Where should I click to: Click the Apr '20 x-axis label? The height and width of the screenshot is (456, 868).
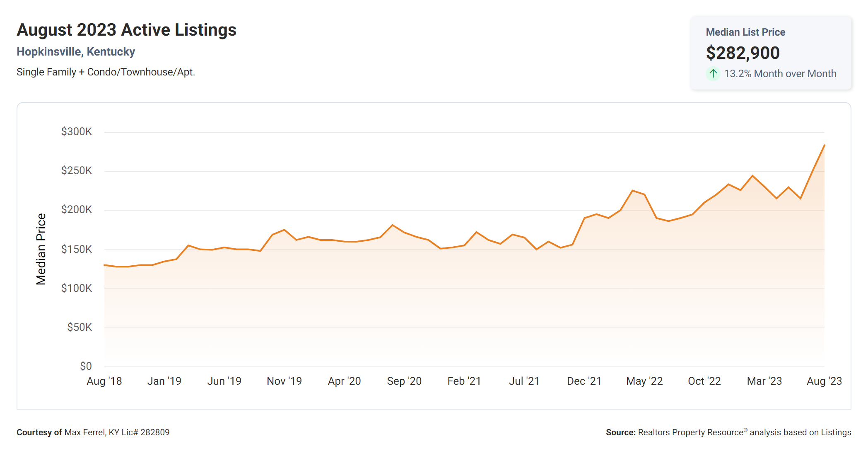click(x=344, y=381)
